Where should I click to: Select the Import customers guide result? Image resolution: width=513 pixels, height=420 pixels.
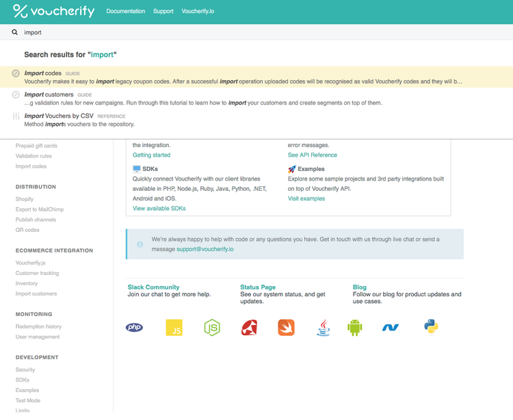tap(49, 95)
